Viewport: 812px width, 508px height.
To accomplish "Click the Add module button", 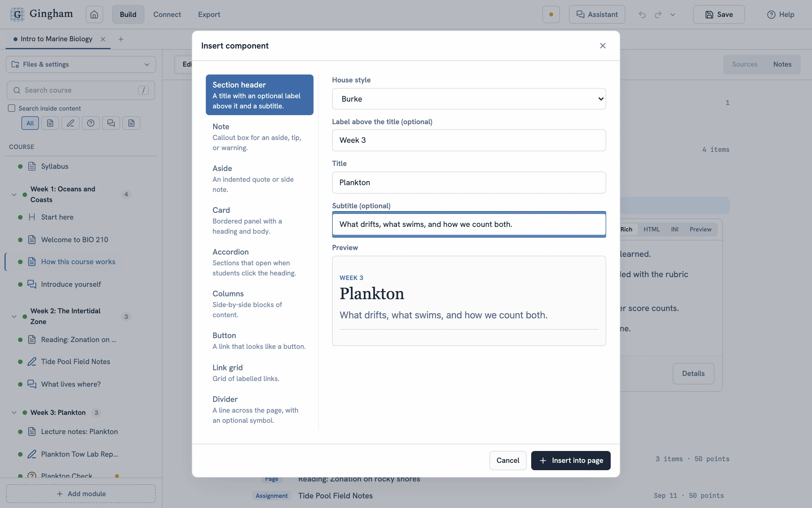I will tap(81, 494).
